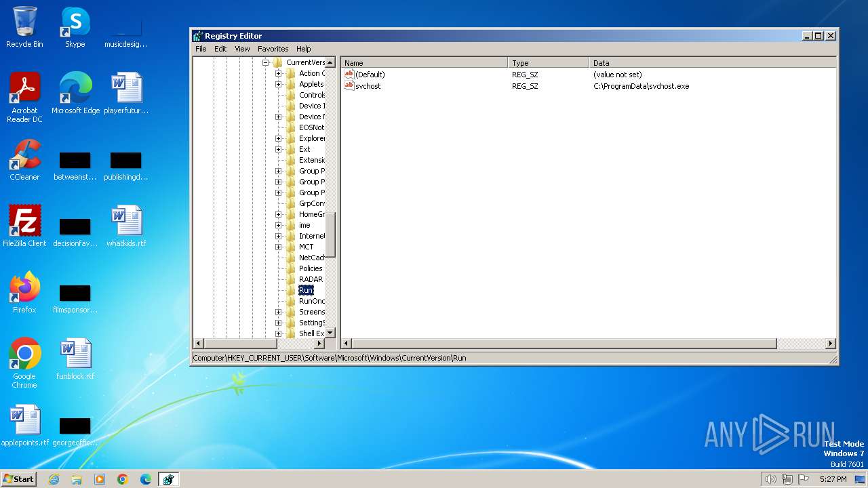Expand the Internet Settings registry key

coord(278,236)
